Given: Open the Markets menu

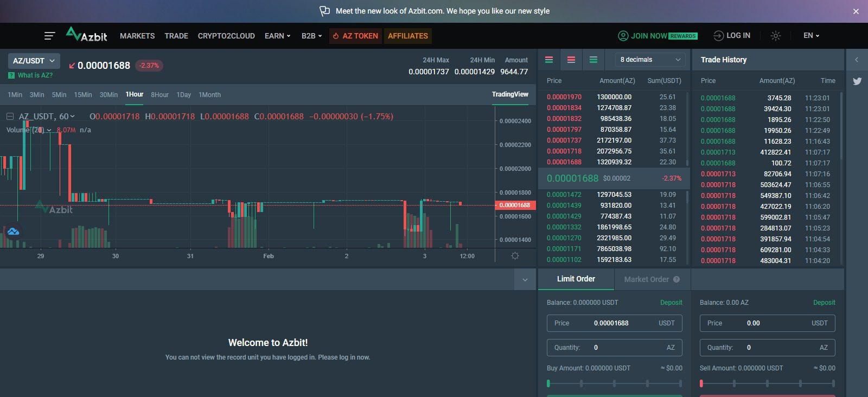Looking at the screenshot, I should pyautogui.click(x=137, y=36).
